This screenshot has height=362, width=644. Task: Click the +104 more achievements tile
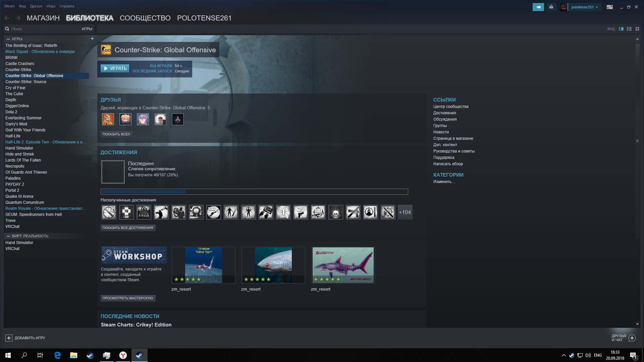[x=405, y=212]
